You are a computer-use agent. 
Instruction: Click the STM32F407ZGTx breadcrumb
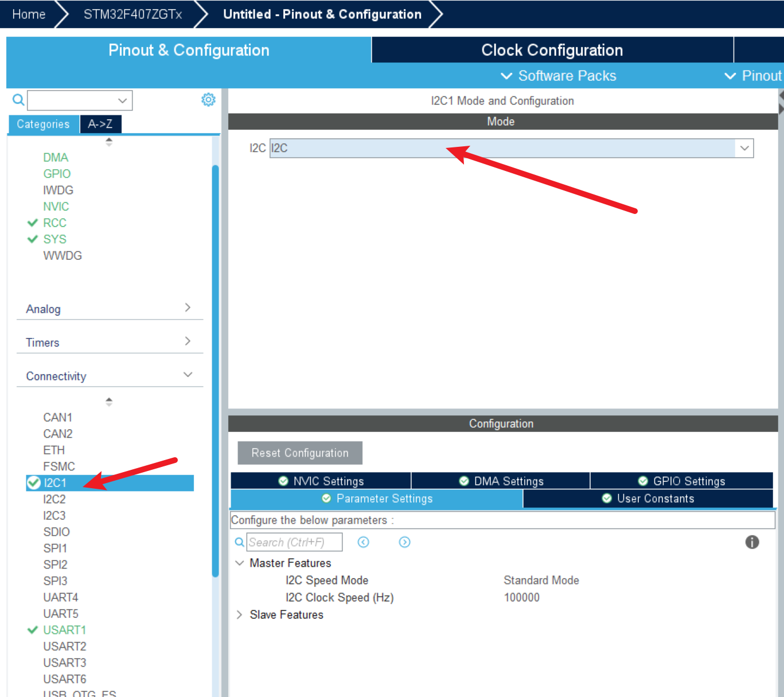132,14
